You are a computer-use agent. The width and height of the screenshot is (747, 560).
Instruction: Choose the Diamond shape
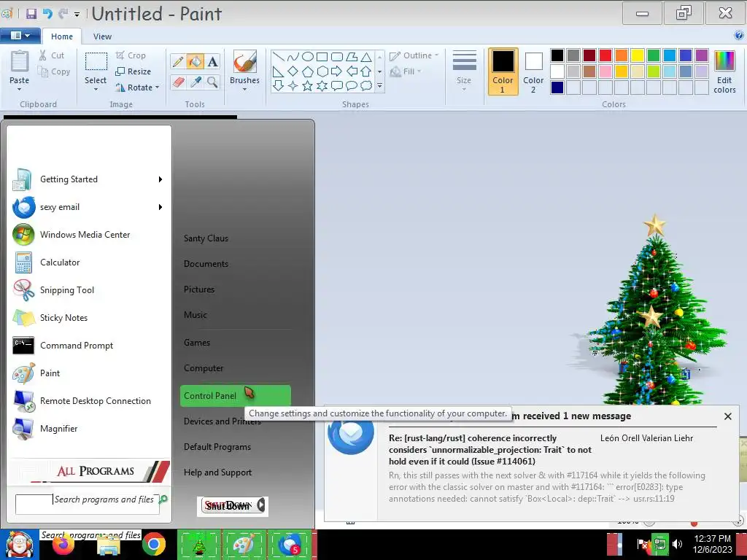[x=293, y=71]
